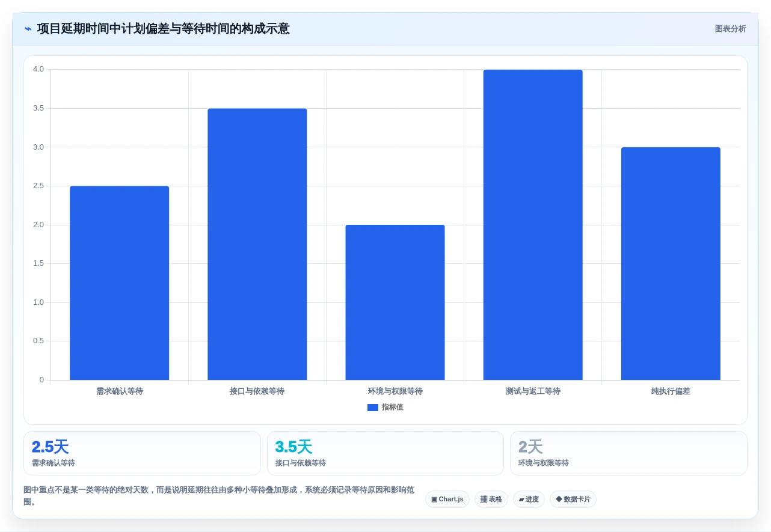Screen dimensions: 771x532
Task: Click the 接口与依赖等待 bar in the chart
Action: point(257,244)
